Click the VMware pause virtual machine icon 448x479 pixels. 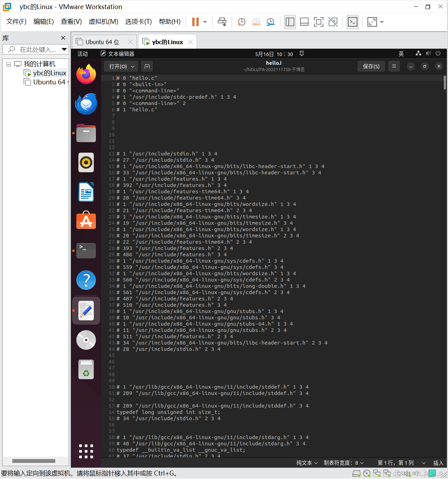[x=195, y=22]
